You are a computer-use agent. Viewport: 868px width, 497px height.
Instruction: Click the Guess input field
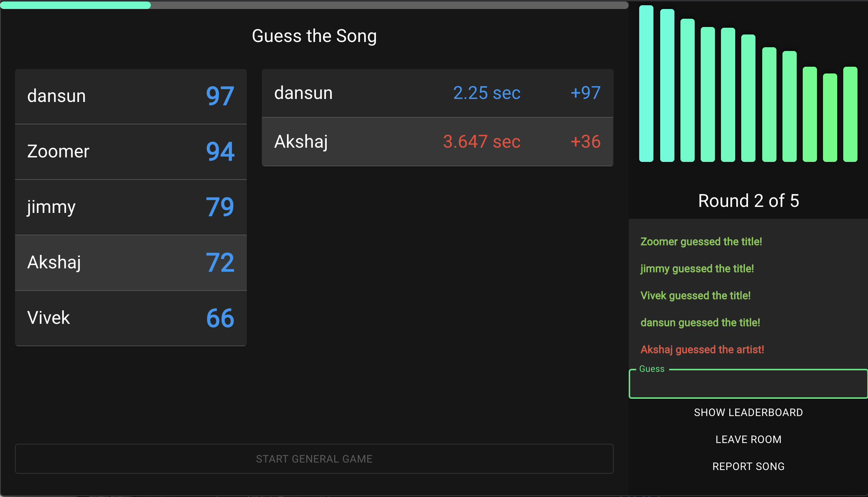[x=748, y=384]
